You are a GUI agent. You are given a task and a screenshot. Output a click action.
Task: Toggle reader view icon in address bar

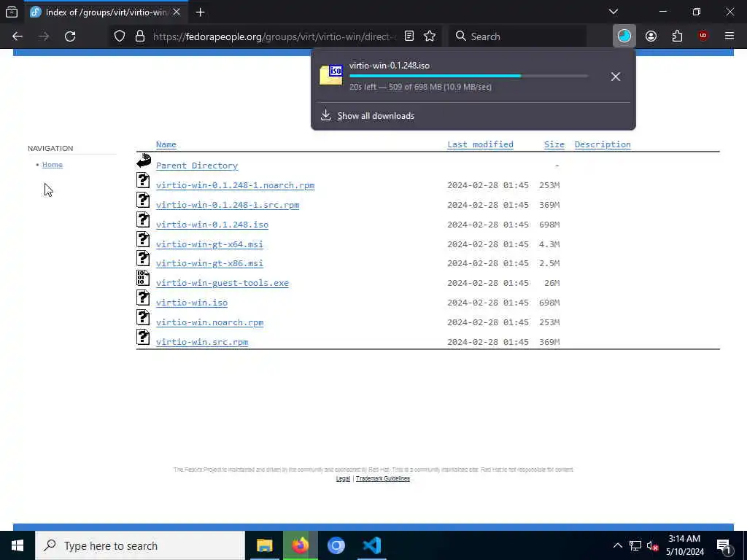(409, 36)
